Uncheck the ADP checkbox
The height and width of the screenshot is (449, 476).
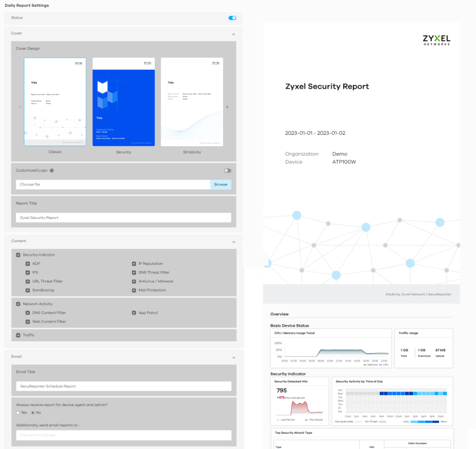pyautogui.click(x=28, y=264)
